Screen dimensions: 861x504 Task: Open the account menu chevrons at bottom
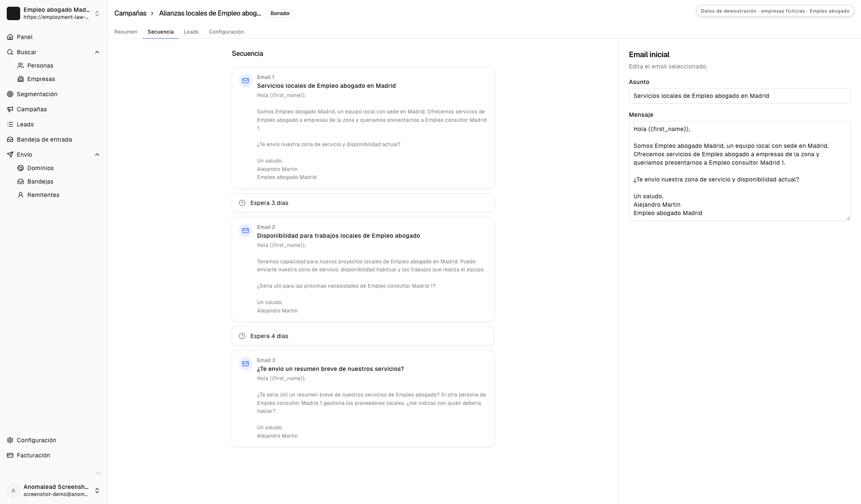point(97,491)
